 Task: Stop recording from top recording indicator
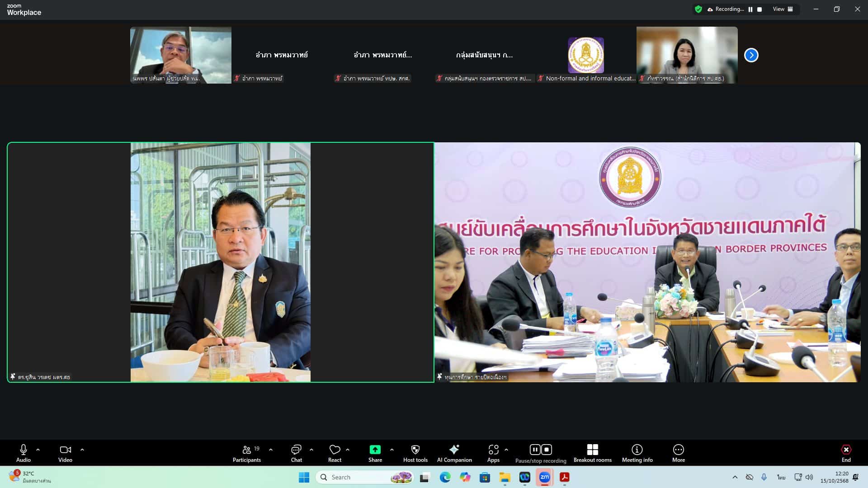pyautogui.click(x=759, y=9)
